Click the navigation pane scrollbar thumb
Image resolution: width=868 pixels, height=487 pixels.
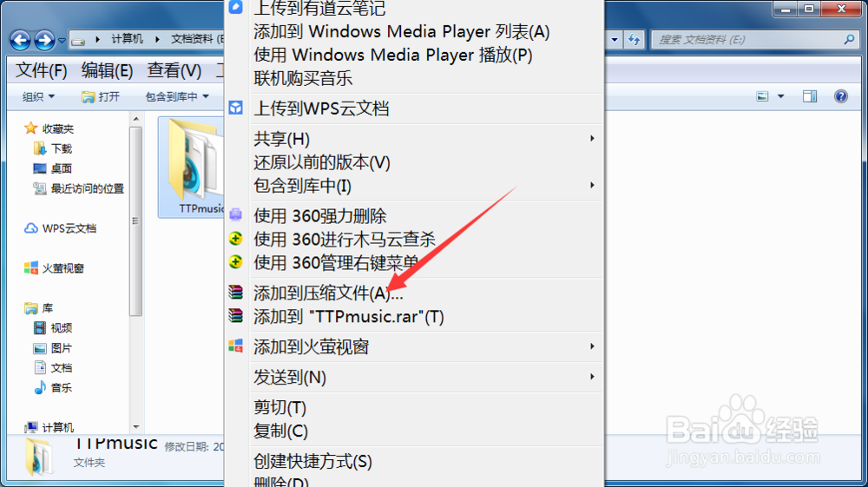[135, 220]
